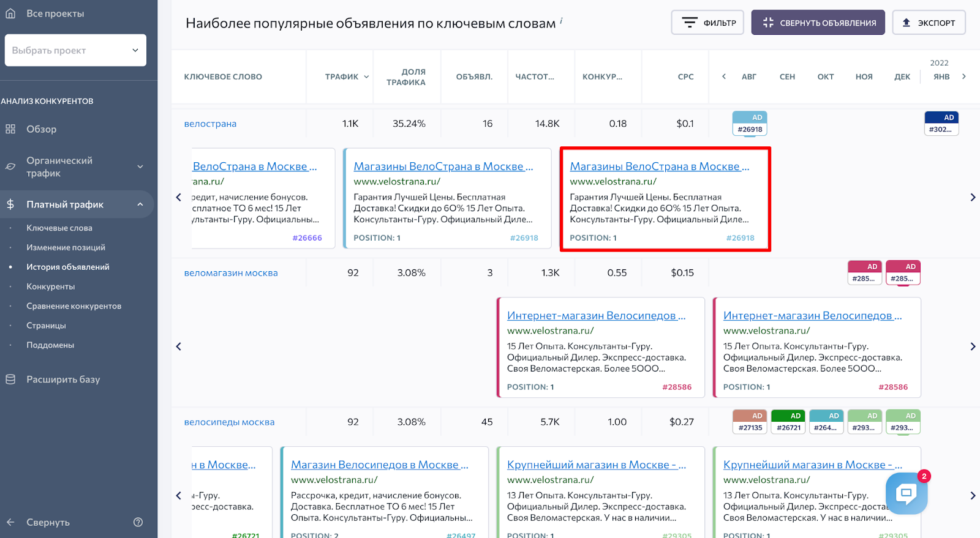Click the Свернуть left arrow icon
This screenshot has height=538, width=980.
tap(10, 522)
